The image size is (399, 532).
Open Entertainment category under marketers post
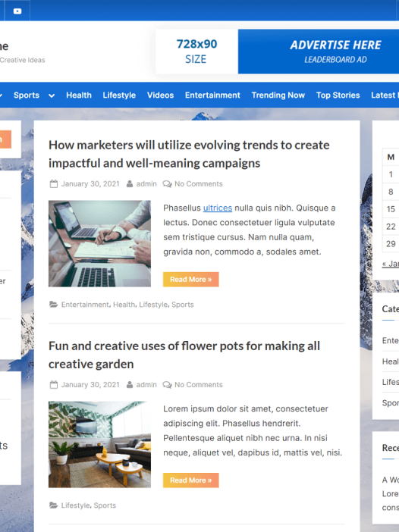coord(85,305)
